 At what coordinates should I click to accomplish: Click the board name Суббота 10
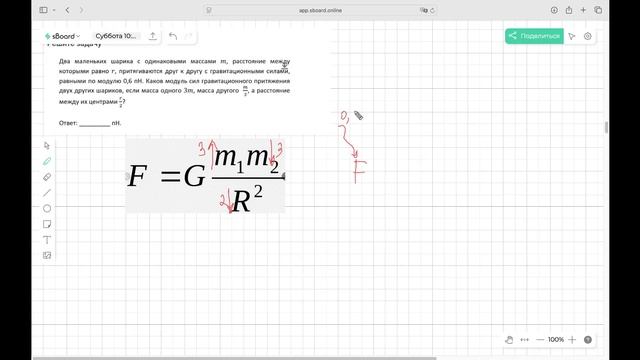[116, 36]
